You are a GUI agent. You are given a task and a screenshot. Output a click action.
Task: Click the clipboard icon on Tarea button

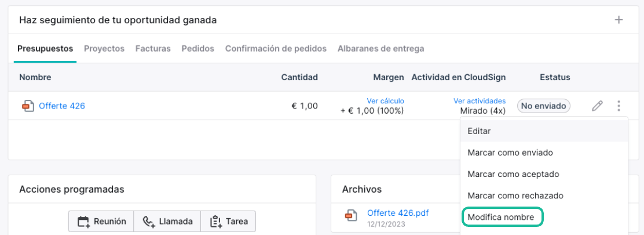click(x=215, y=222)
